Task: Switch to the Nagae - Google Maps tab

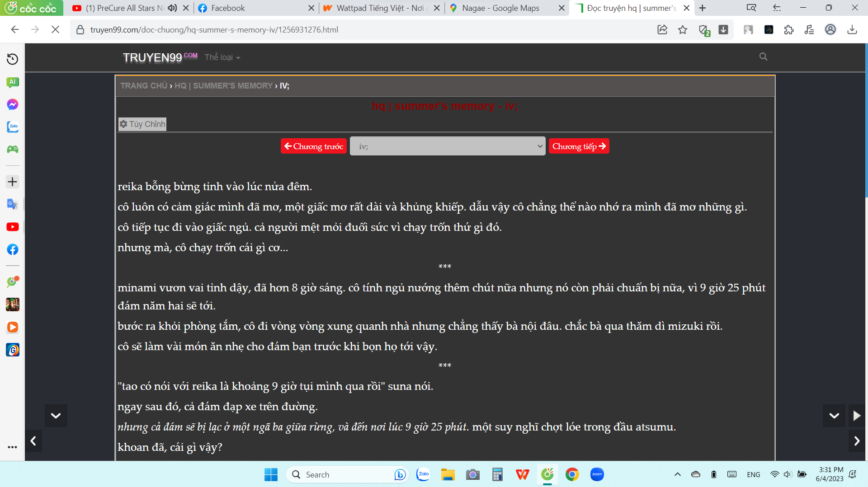Action: pyautogui.click(x=507, y=8)
